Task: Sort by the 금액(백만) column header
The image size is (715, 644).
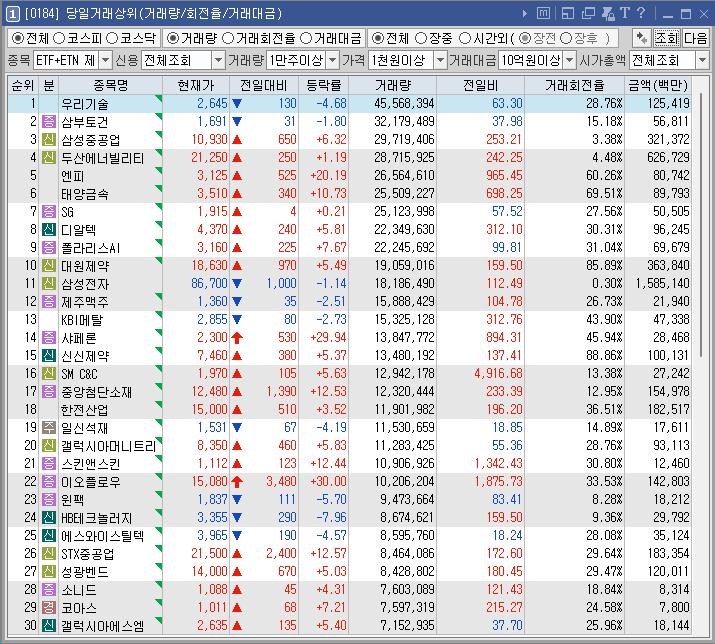Action: pyautogui.click(x=658, y=85)
